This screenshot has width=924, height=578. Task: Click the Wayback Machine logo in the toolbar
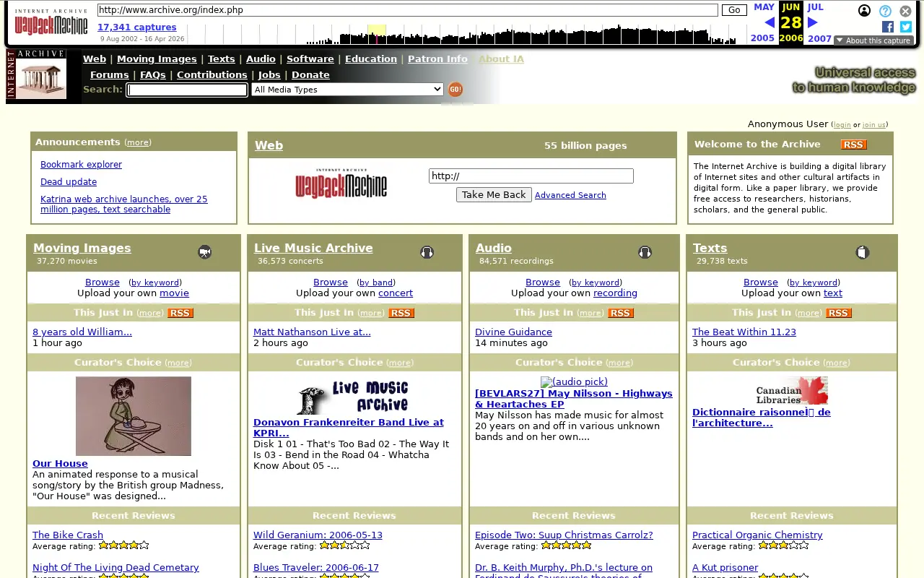tap(51, 22)
